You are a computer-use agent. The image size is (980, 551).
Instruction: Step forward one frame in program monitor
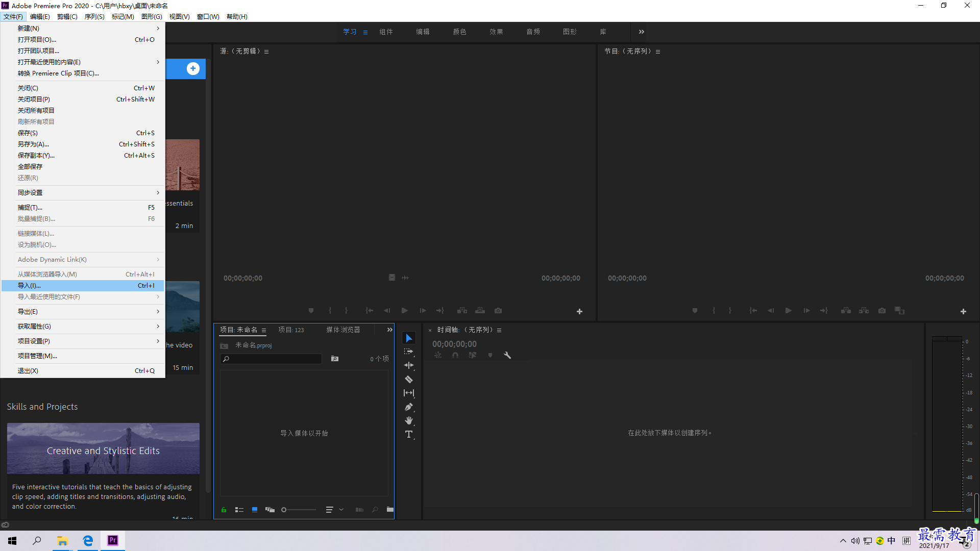click(806, 310)
